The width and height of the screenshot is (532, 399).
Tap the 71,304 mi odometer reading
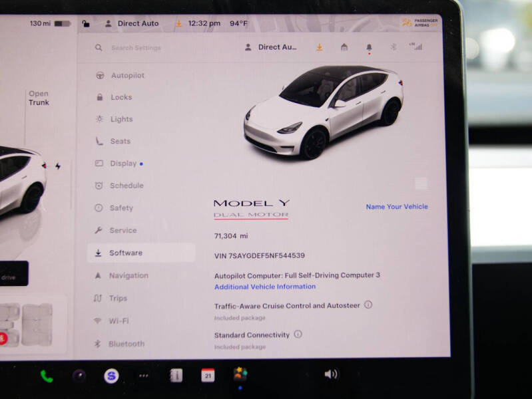[231, 235]
